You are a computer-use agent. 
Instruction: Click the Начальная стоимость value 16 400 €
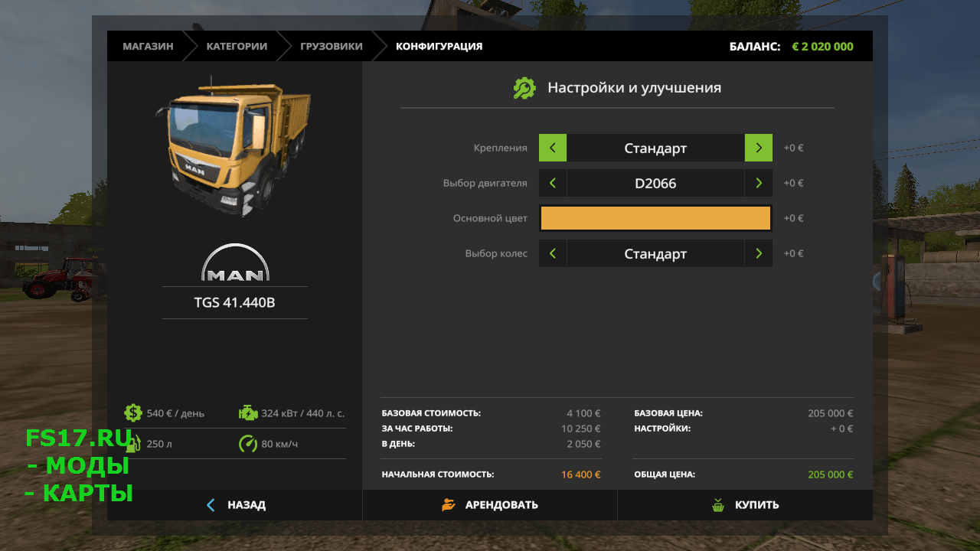point(581,474)
